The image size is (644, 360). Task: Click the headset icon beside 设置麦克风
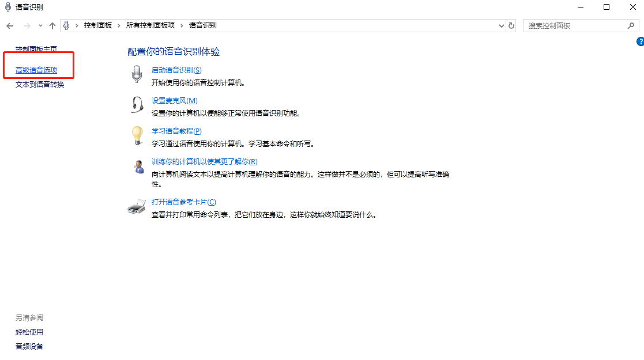[x=136, y=105]
